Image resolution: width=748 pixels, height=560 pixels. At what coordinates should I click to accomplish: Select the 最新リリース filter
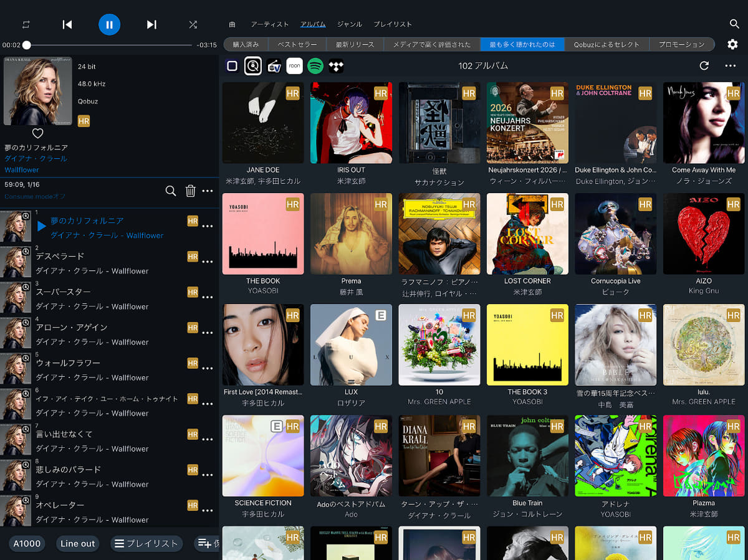pyautogui.click(x=355, y=44)
